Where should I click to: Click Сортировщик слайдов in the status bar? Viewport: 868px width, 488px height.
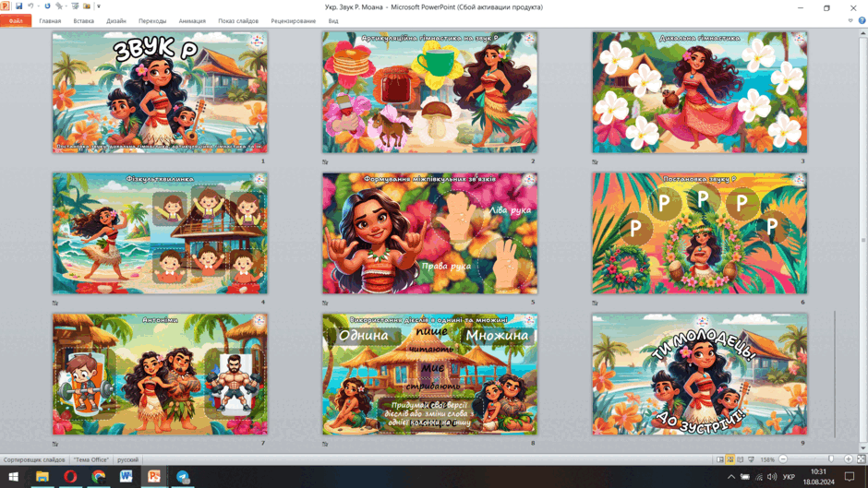(34, 459)
